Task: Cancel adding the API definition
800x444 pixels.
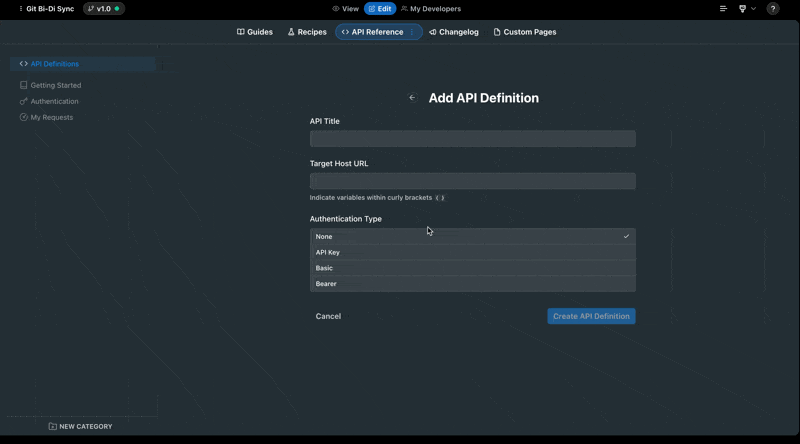Action: click(328, 316)
